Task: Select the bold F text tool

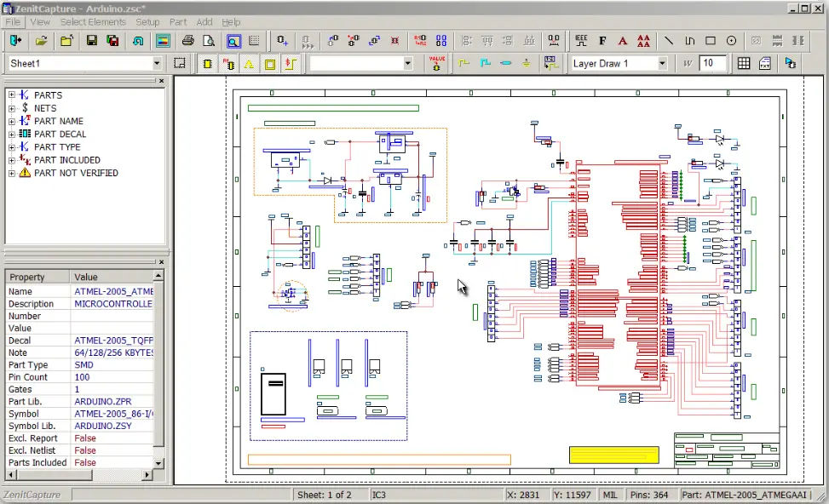Action: pyautogui.click(x=602, y=41)
